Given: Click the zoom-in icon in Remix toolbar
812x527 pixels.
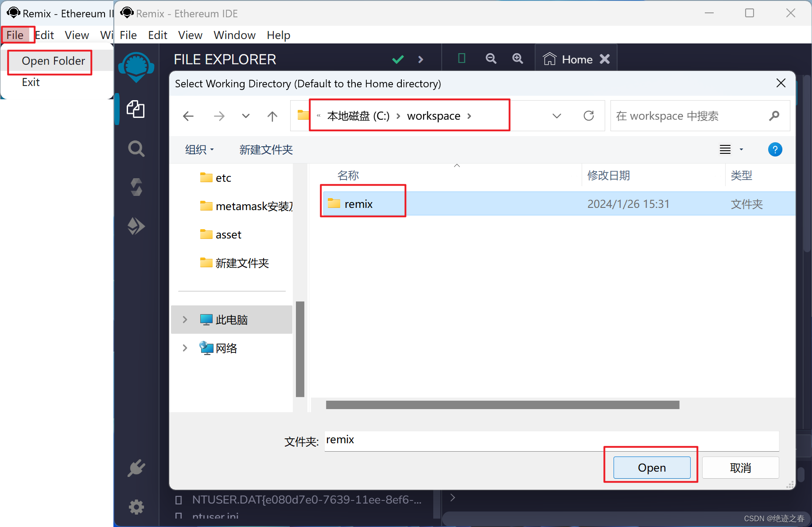Looking at the screenshot, I should pos(517,58).
